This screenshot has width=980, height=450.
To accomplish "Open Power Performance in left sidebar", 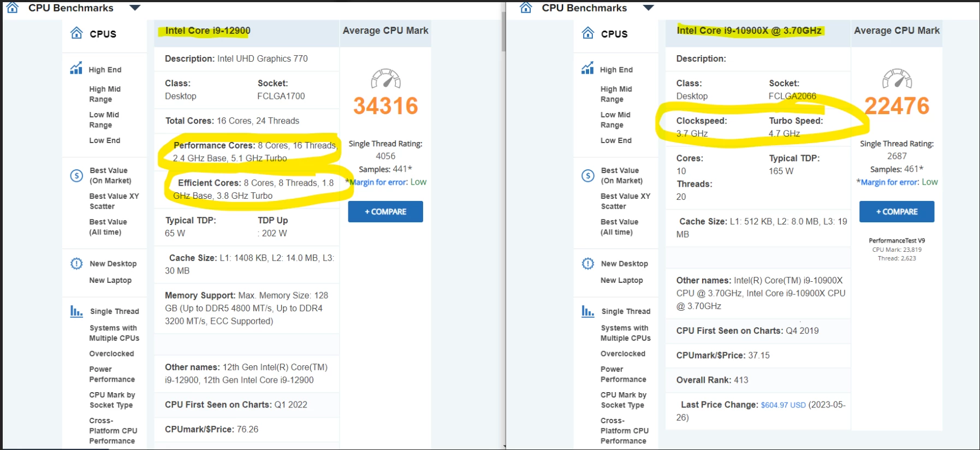I will coord(112,374).
